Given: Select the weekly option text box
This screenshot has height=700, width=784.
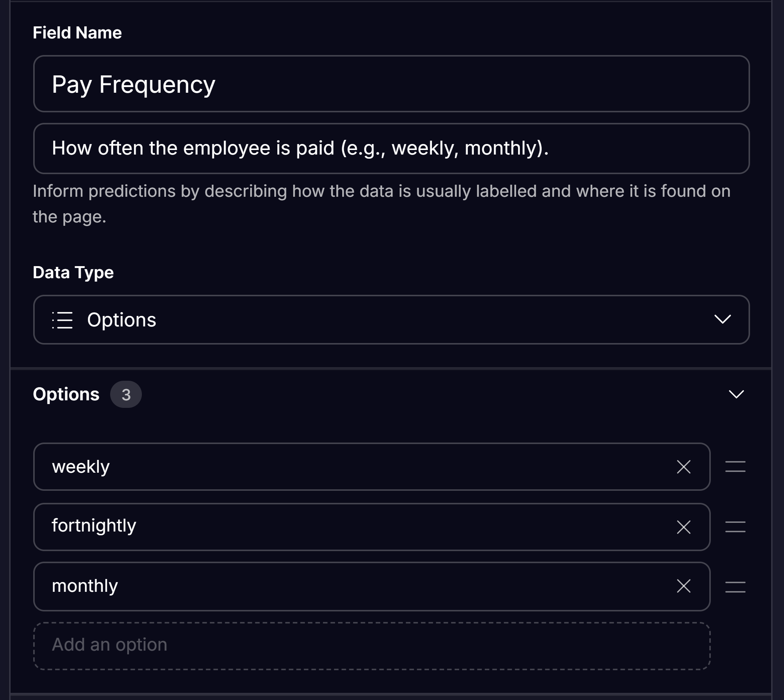Looking at the screenshot, I should pos(346,467).
